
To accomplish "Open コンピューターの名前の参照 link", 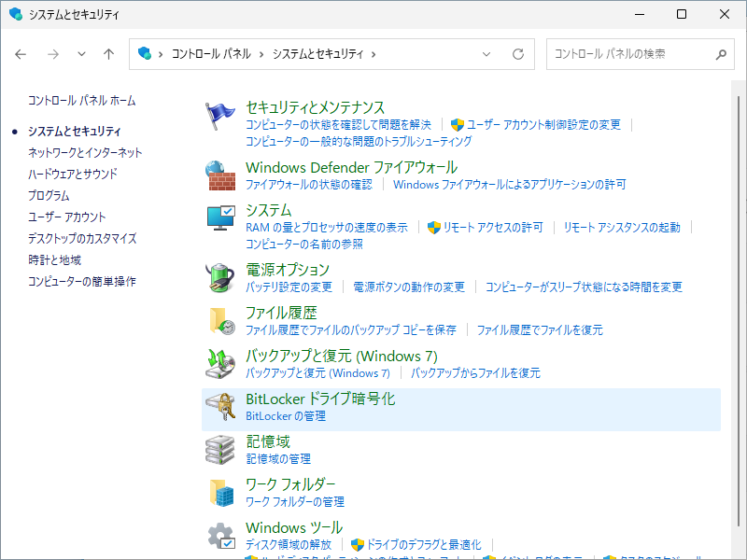I will tap(304, 245).
